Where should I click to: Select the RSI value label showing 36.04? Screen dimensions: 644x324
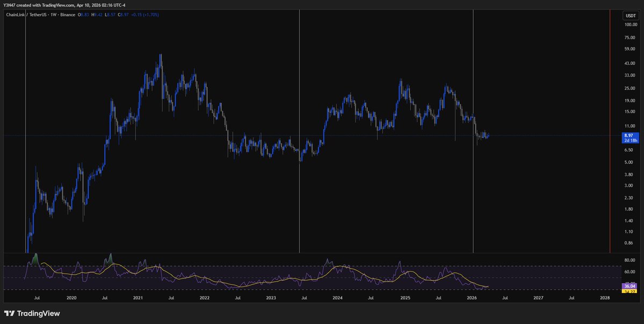[629, 286]
